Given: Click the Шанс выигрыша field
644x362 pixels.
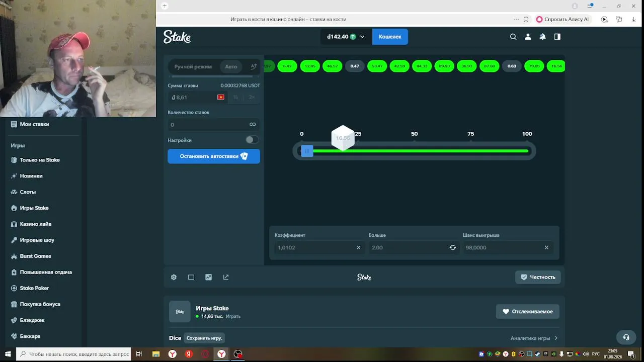Looking at the screenshot, I should click(x=508, y=247).
